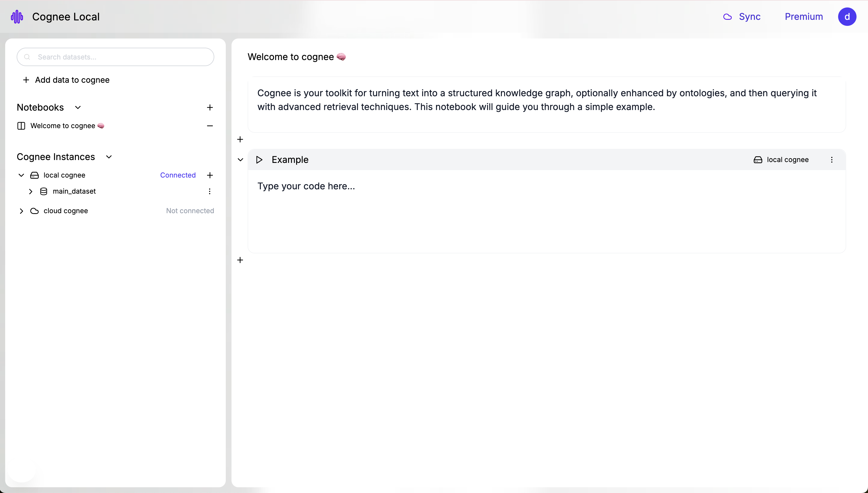Expand the main_dataset tree item
Viewport: 868px width, 493px height.
[x=30, y=191]
